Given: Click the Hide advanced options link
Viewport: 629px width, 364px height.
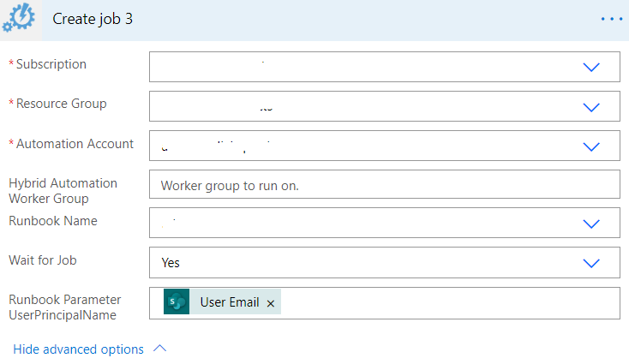Looking at the screenshot, I should 79,349.
